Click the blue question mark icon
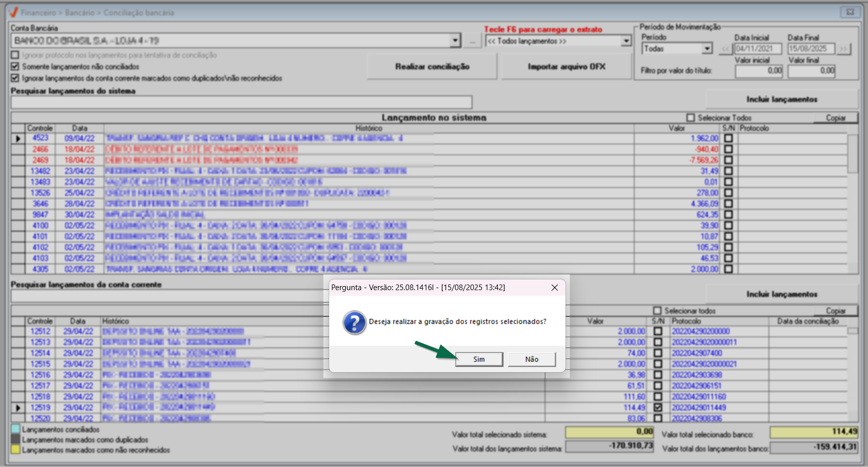868x467 pixels. pyautogui.click(x=354, y=322)
